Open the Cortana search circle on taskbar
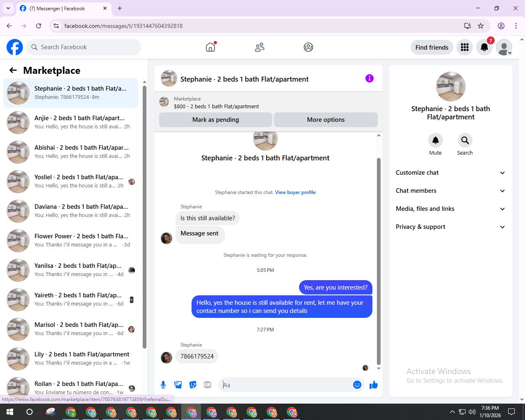 point(30,412)
